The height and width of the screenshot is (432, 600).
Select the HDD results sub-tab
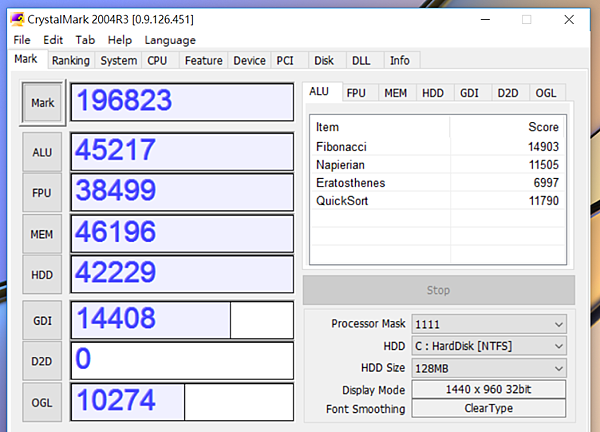(x=433, y=93)
